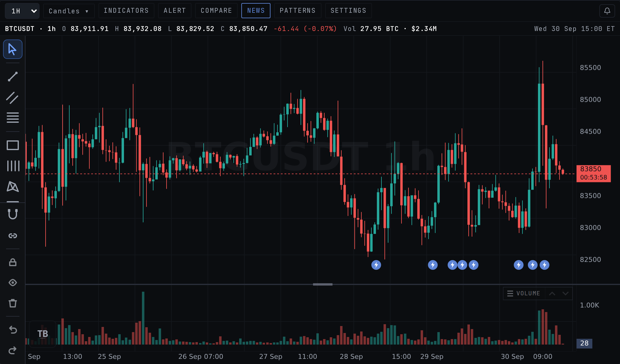Click the ALERT button

click(x=175, y=11)
